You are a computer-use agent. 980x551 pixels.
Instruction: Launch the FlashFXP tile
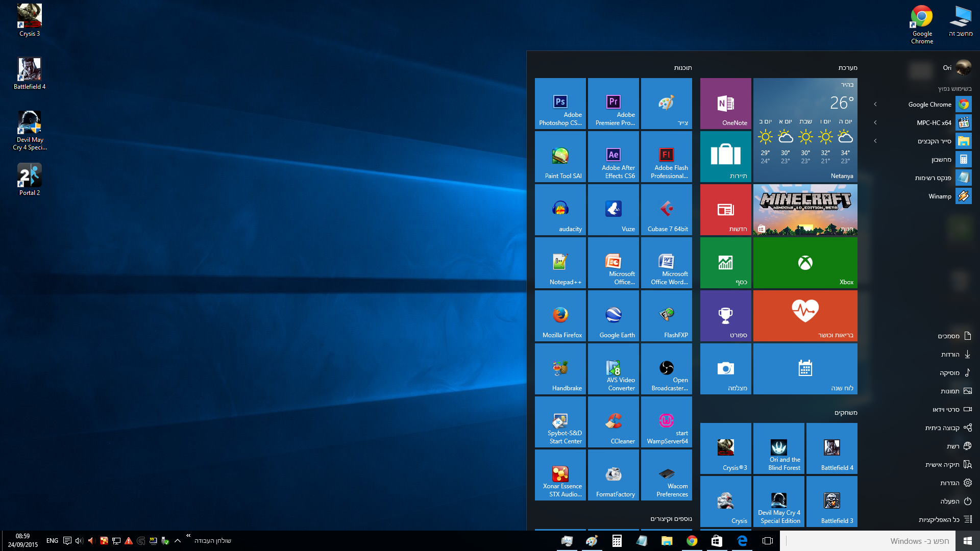(x=667, y=316)
